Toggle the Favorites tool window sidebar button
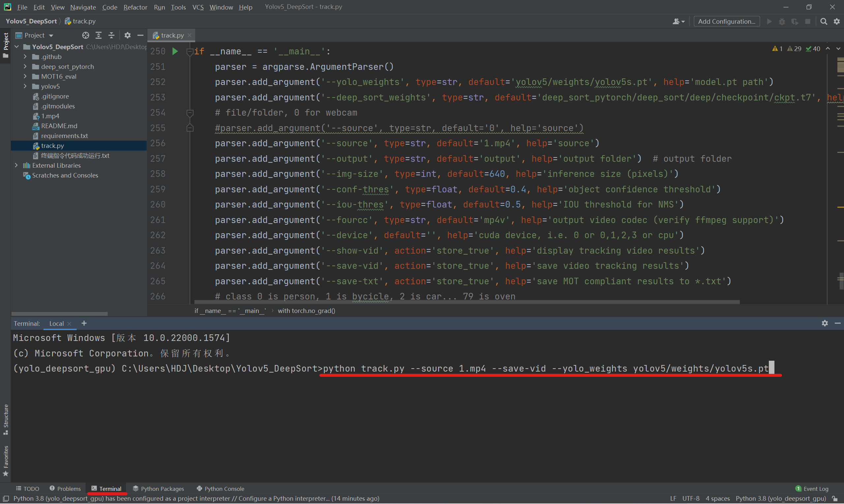The height and width of the screenshot is (504, 844). (6, 461)
